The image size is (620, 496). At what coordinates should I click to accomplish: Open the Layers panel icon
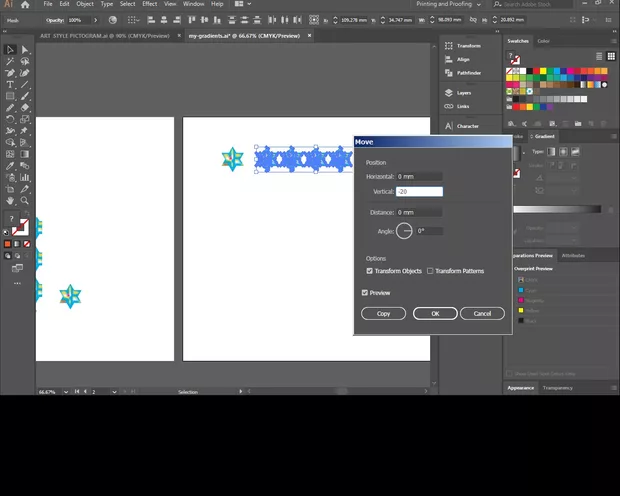click(x=449, y=92)
